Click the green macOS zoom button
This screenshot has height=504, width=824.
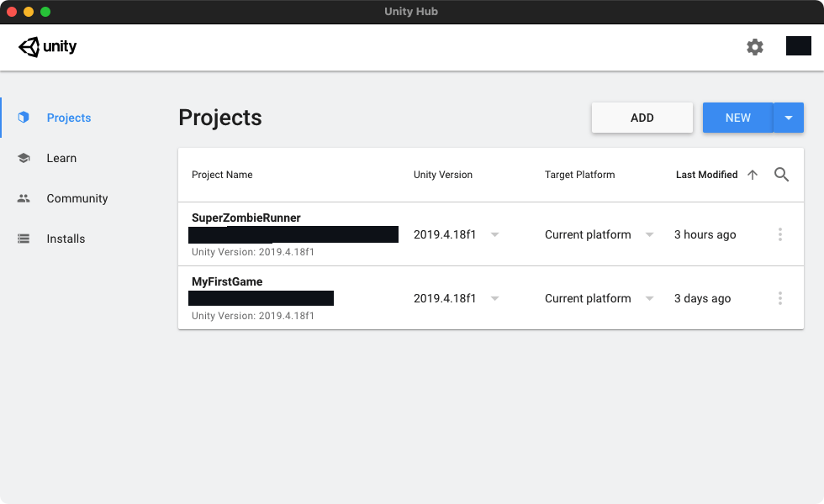pyautogui.click(x=45, y=12)
